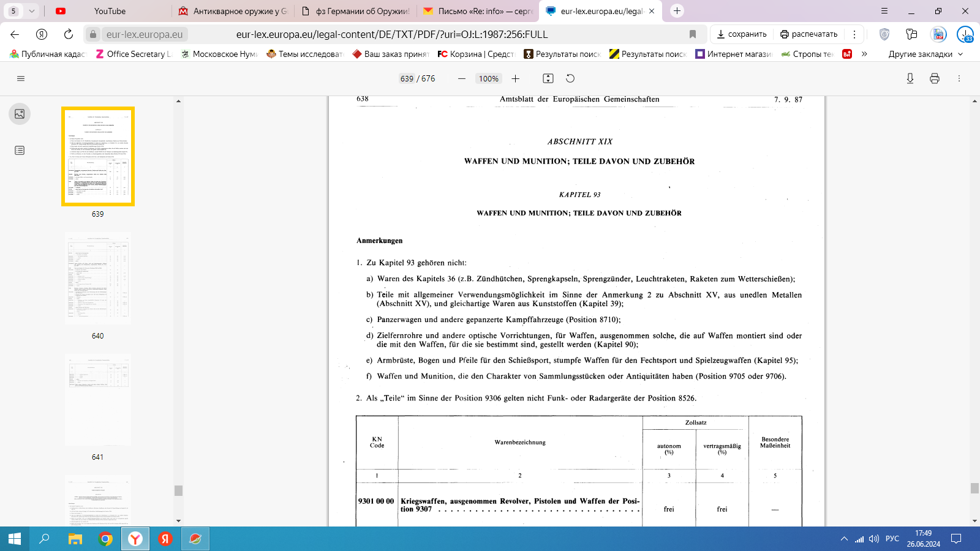Viewport: 980px width, 551px height.
Task: Open Ваш заказ принят bookmark
Action: pos(391,54)
